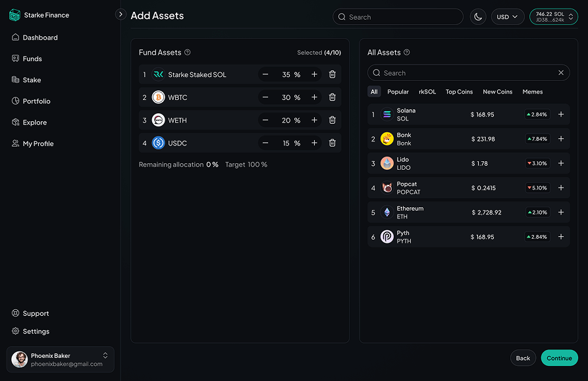Click Lido's 3.10% change badge

point(537,163)
